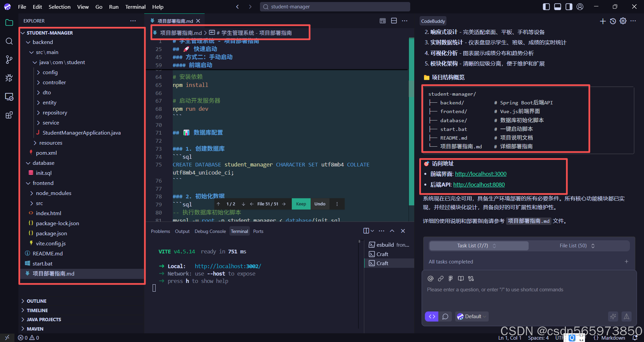Viewport: 644px width, 342px height.
Task: Close the bottom terminal panel
Action: 403,231
